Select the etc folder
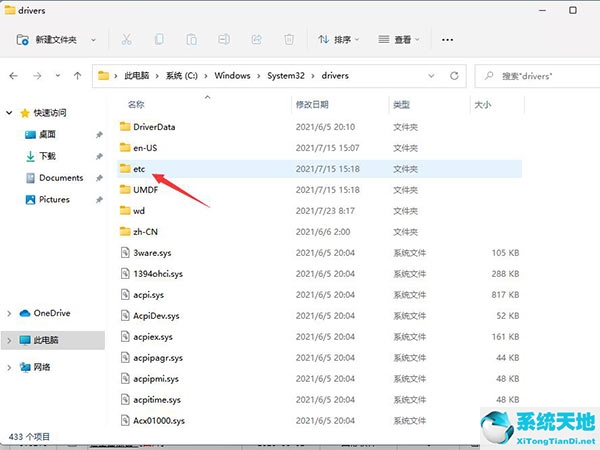The image size is (600, 450). click(320, 169)
